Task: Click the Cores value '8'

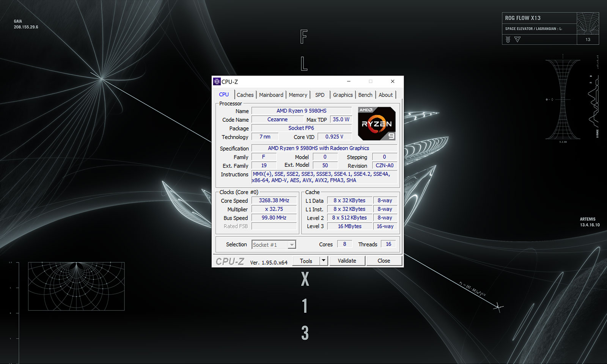Action: [x=344, y=244]
